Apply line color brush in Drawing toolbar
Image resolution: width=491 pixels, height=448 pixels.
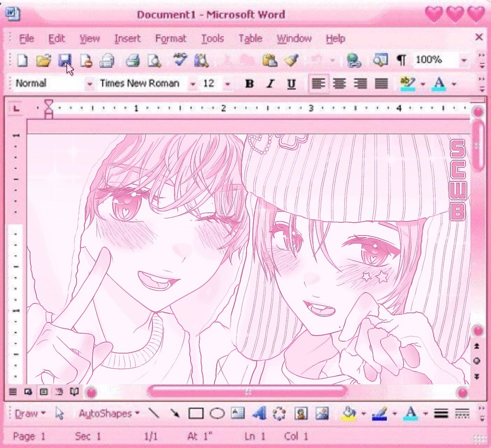tap(379, 414)
